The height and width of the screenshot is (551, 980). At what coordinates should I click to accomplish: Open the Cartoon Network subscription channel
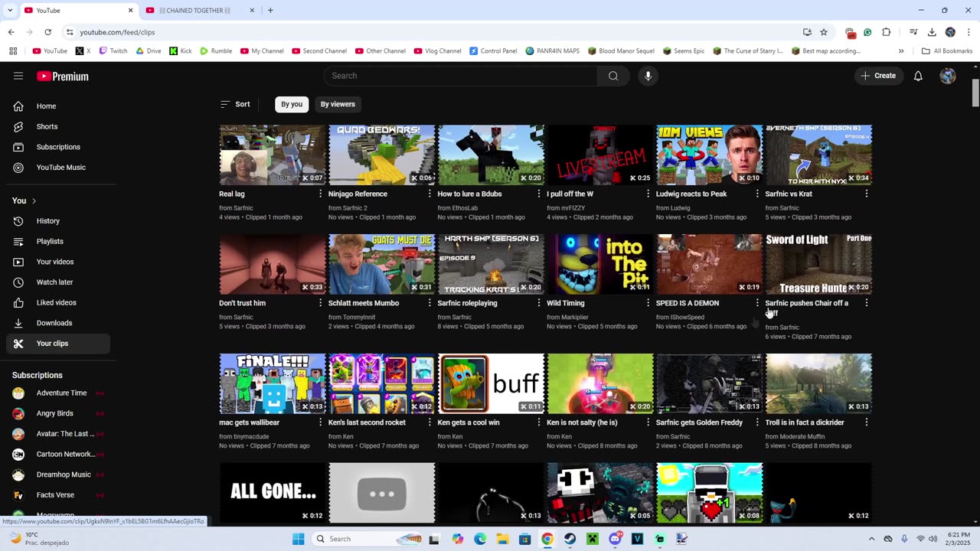(x=58, y=454)
